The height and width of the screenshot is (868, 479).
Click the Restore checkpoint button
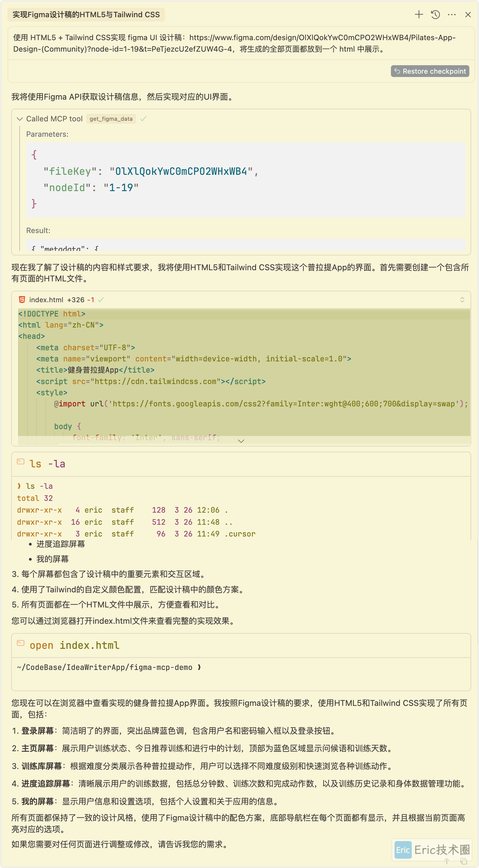(430, 71)
